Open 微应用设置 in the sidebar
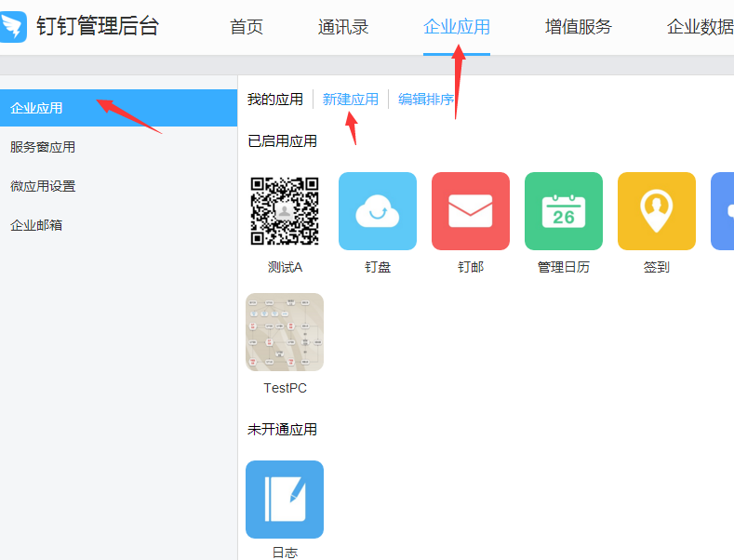The height and width of the screenshot is (560, 734). click(43, 186)
